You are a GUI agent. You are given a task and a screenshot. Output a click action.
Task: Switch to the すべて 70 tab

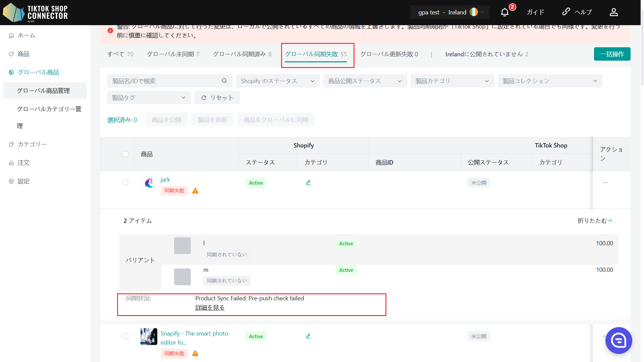tap(120, 54)
